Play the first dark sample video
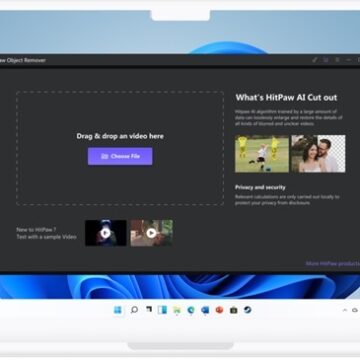 [106, 233]
